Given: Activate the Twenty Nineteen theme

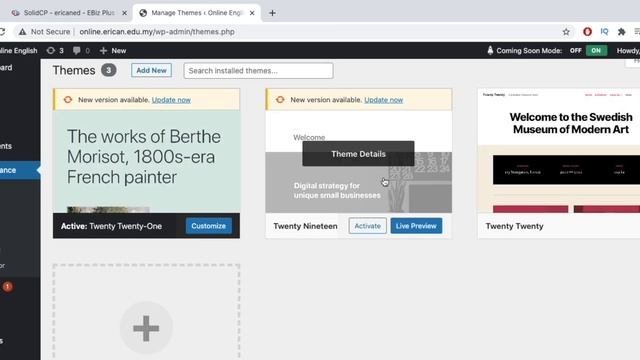Looking at the screenshot, I should [367, 226].
